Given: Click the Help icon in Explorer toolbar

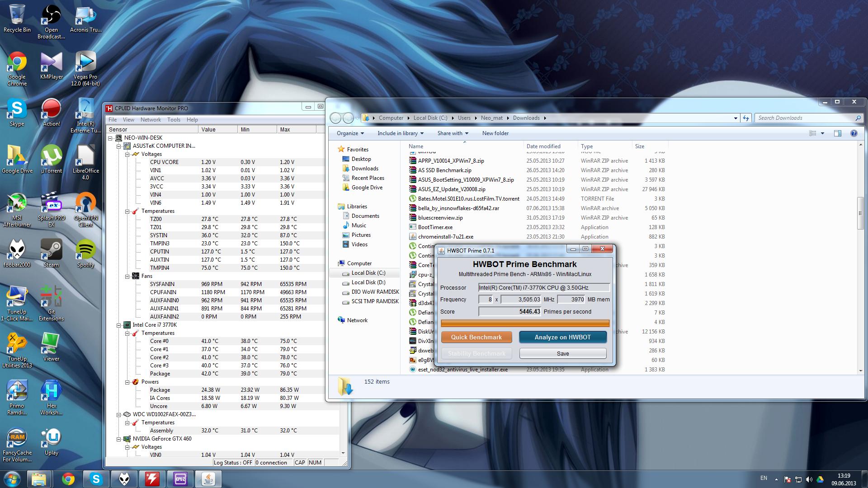Looking at the screenshot, I should 854,133.
